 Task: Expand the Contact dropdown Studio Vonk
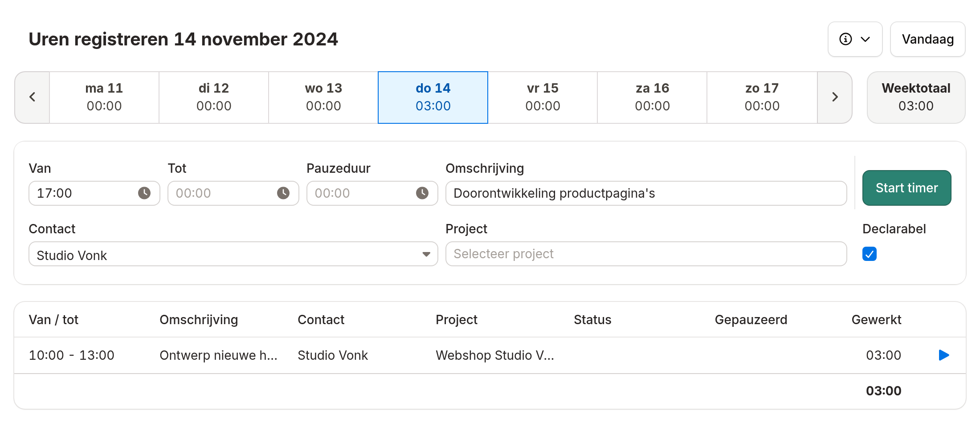[x=233, y=254]
